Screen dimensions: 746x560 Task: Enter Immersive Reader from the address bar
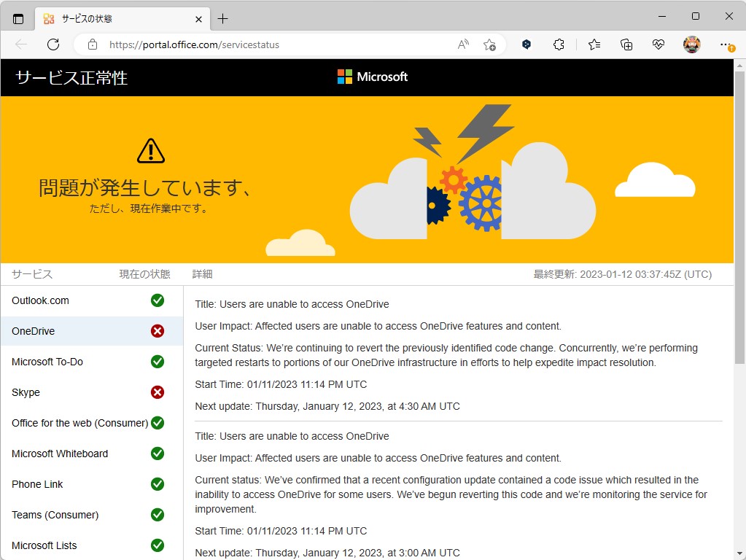pos(462,44)
